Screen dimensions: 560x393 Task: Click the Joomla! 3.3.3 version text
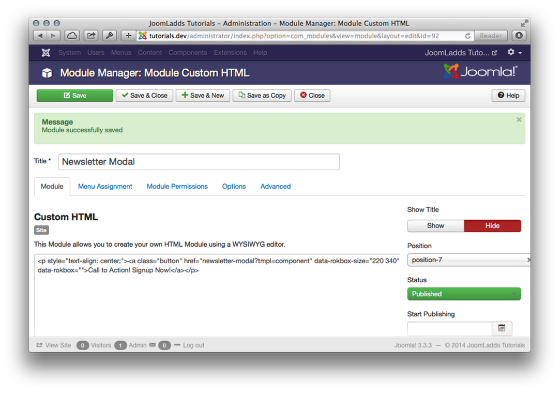tap(413, 345)
